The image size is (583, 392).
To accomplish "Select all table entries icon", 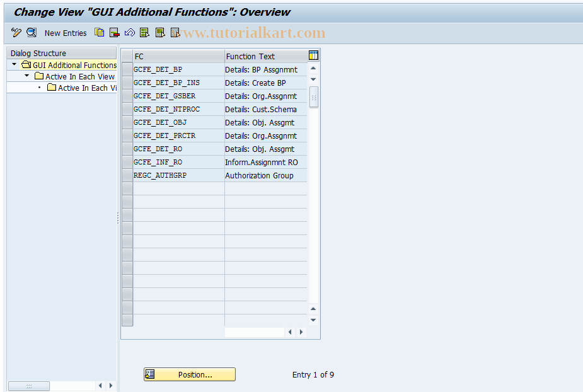I will [144, 32].
